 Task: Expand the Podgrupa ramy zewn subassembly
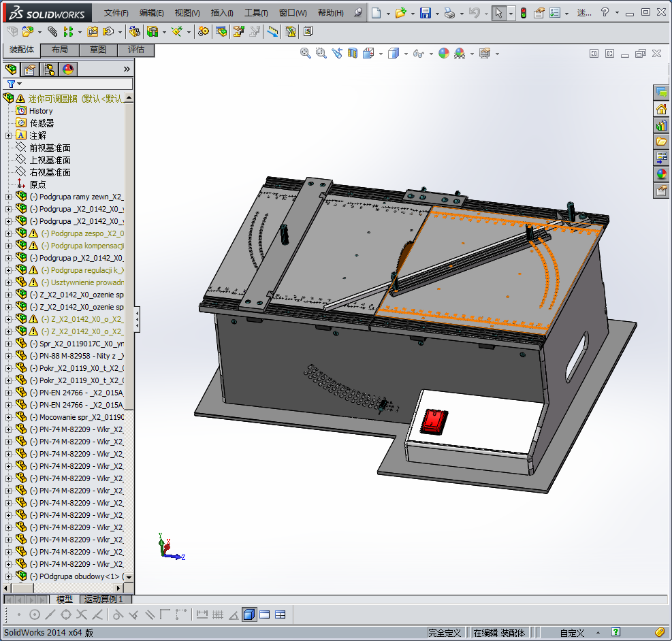pyautogui.click(x=8, y=197)
